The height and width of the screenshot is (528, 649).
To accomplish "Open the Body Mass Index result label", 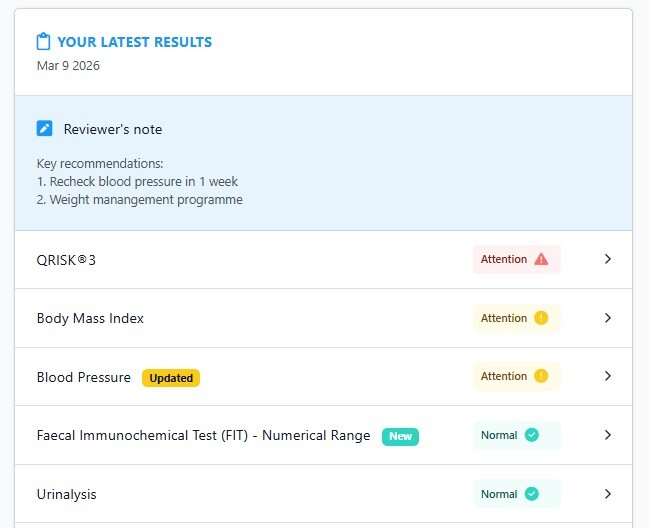I will click(90, 318).
